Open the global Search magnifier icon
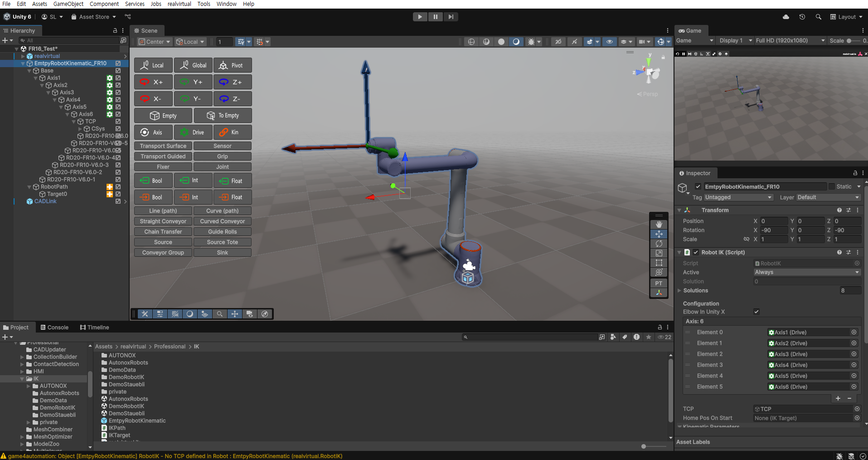This screenshot has width=868, height=460. click(x=819, y=17)
